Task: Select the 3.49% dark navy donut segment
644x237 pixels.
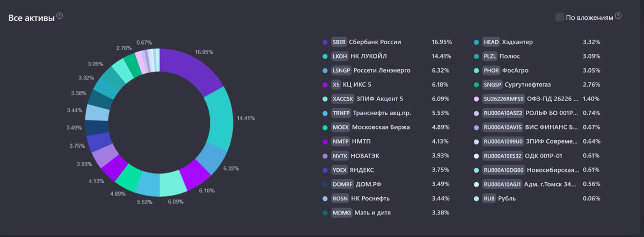Action: pos(96,127)
